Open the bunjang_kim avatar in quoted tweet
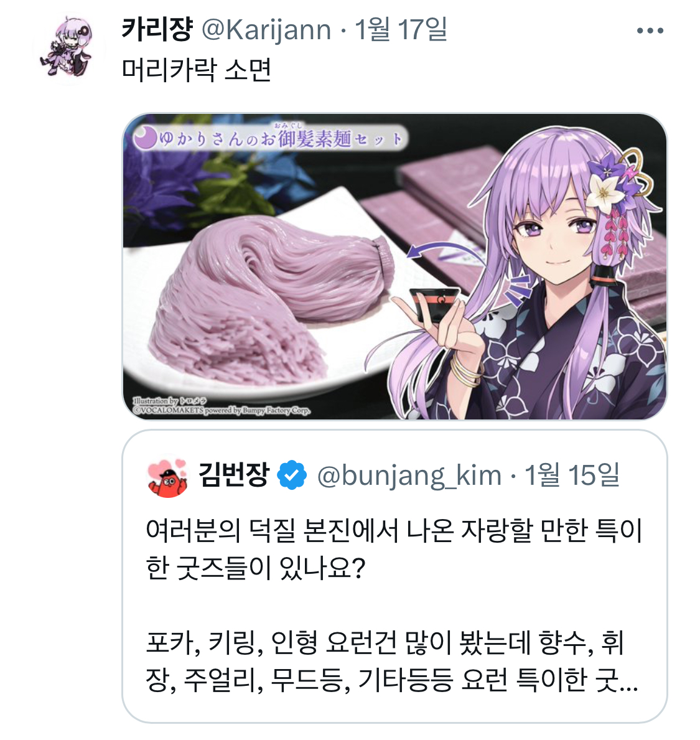This screenshot has height=740, width=700. tap(167, 475)
